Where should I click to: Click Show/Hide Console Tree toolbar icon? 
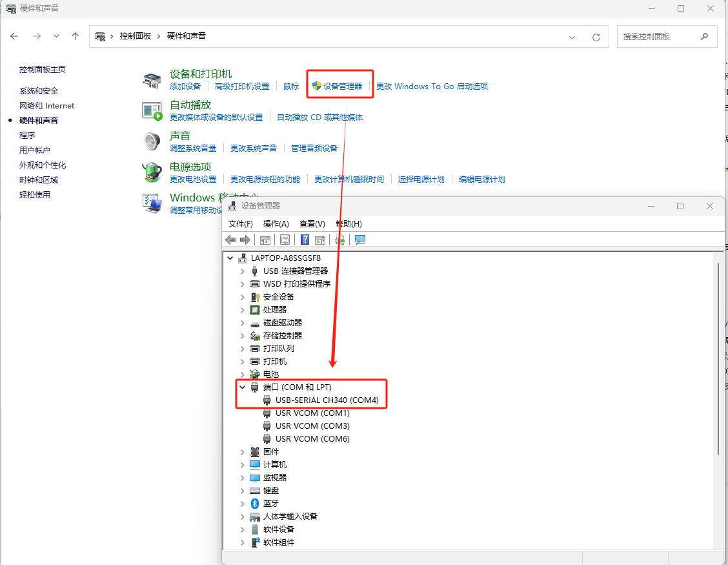coord(265,240)
